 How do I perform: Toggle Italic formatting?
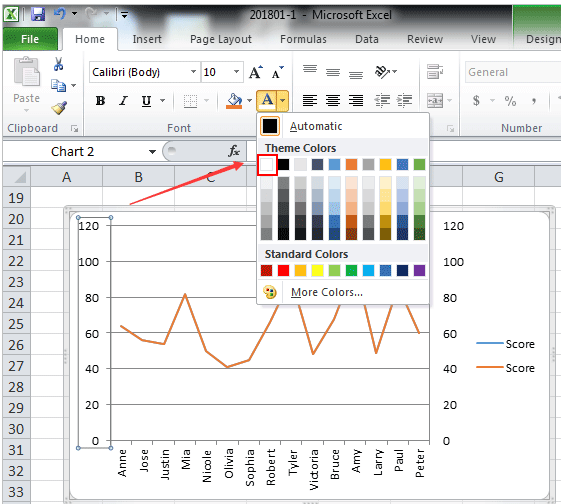123,101
